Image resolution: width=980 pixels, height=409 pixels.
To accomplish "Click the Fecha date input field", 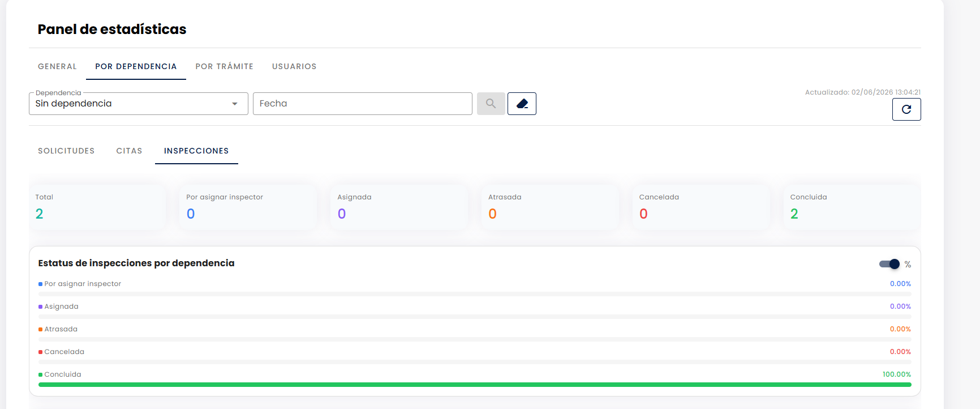I will (363, 104).
